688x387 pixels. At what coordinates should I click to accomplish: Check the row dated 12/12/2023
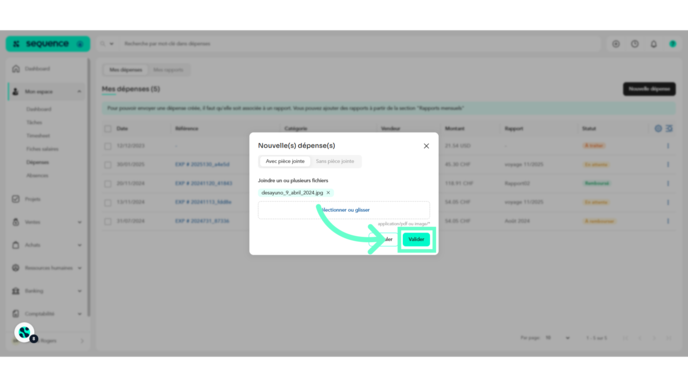(108, 146)
